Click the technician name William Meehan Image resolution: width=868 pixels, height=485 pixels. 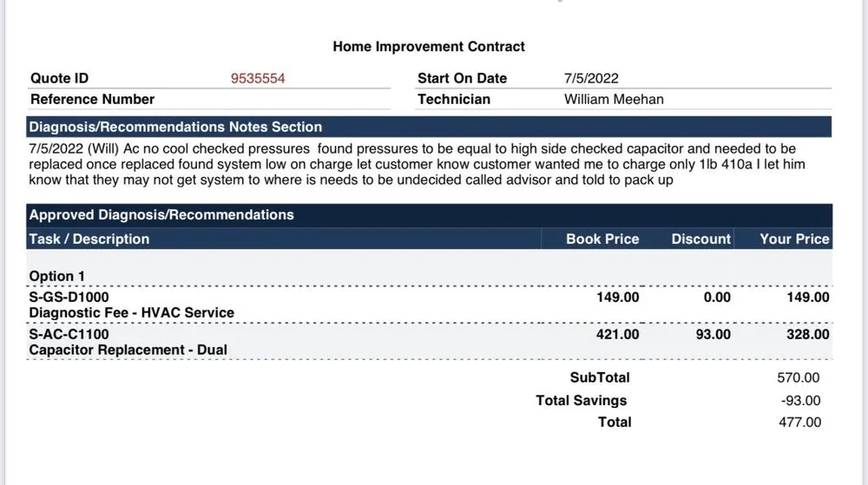pyautogui.click(x=614, y=99)
